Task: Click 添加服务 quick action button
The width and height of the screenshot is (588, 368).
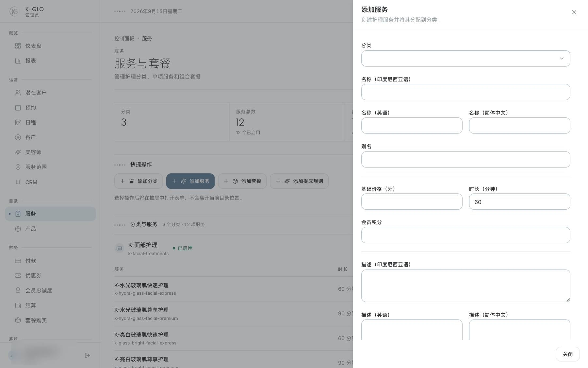Action: pyautogui.click(x=190, y=181)
